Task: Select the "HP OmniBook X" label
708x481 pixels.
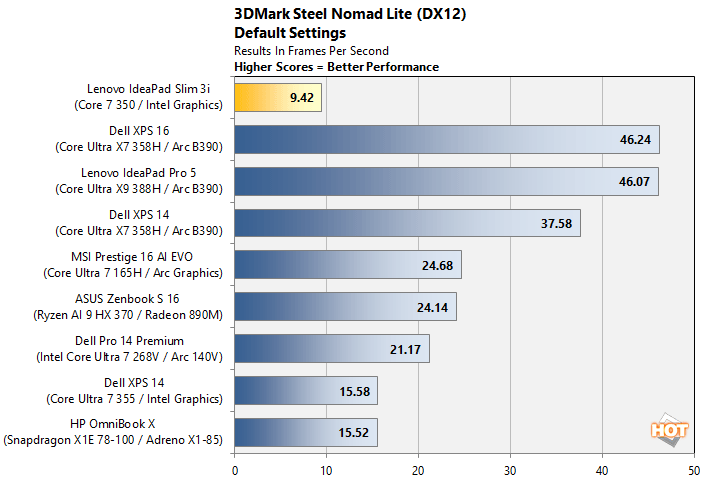Action: (112, 424)
